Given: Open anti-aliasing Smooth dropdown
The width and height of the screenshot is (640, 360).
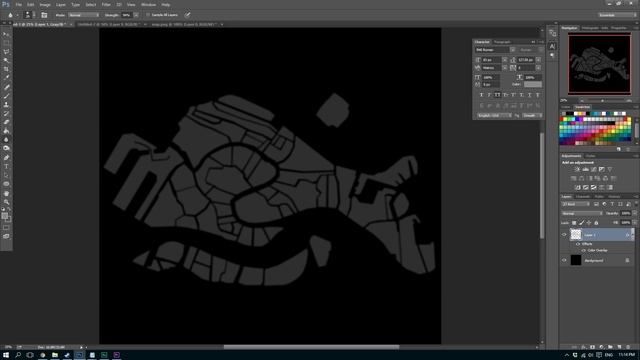Looking at the screenshot, I should [532, 116].
